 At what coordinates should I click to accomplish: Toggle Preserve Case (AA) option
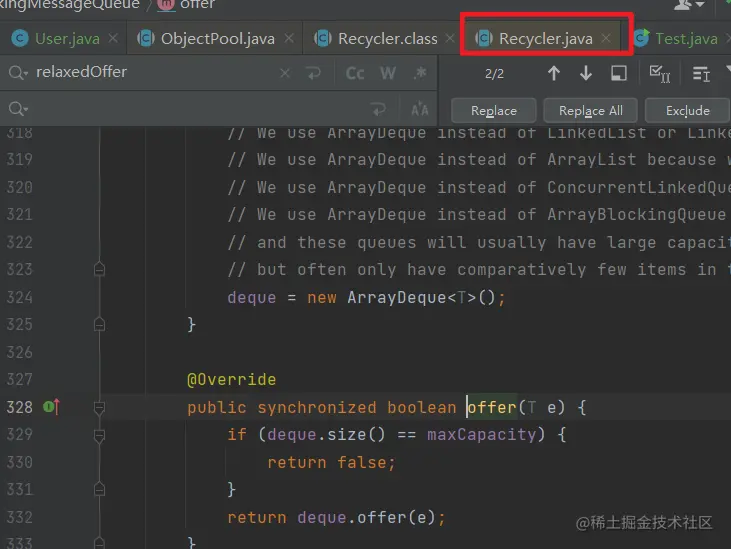pyautogui.click(x=420, y=109)
